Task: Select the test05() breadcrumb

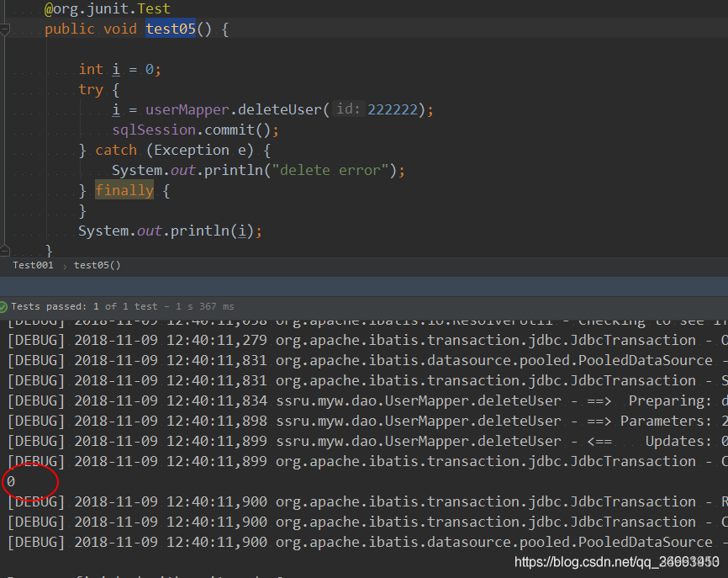Action: point(97,265)
